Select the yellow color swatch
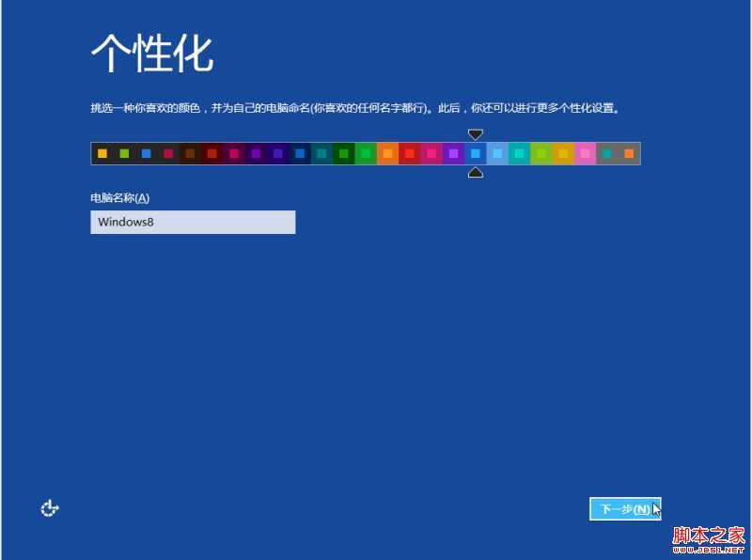The height and width of the screenshot is (560, 752). click(102, 153)
